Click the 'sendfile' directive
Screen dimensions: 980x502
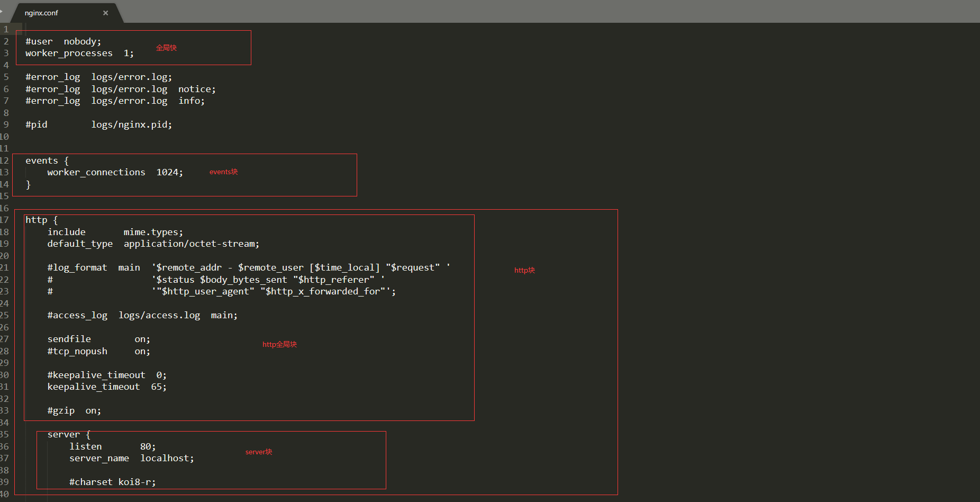coord(69,339)
